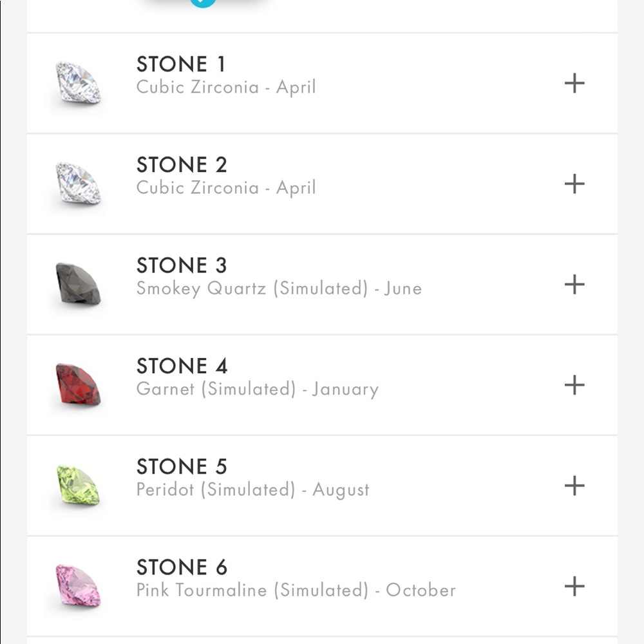Click Smokey Quartz (Simulated) - June text
Viewport: 644px width, 644px height.
(279, 289)
